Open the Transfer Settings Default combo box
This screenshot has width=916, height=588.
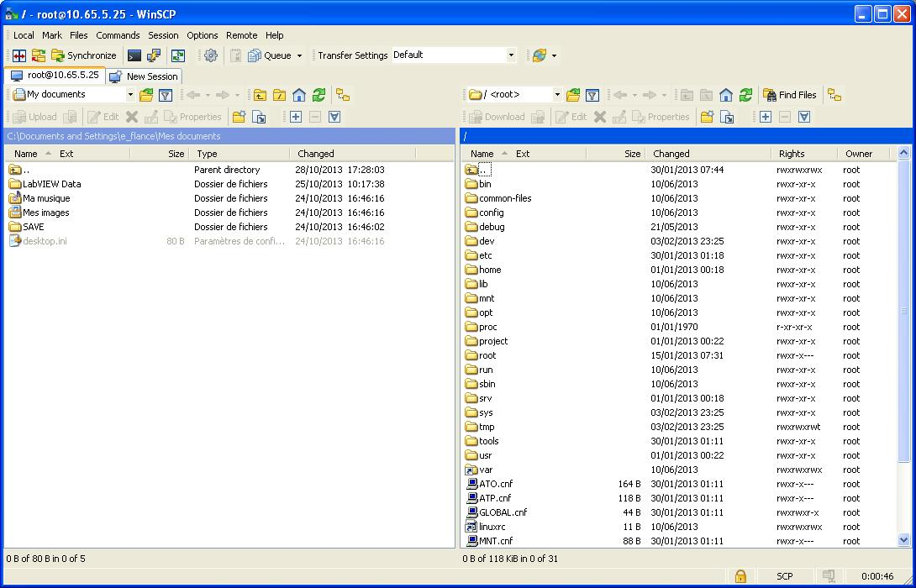[455, 55]
